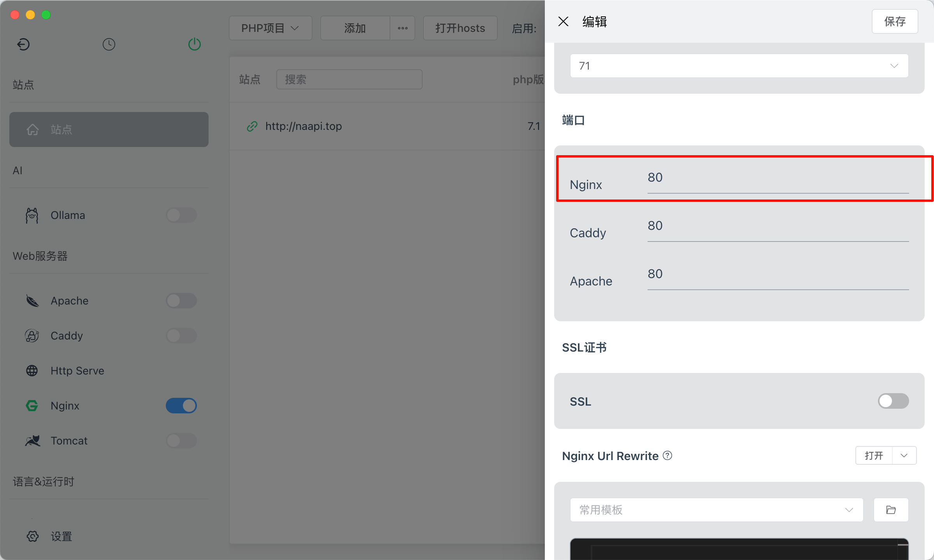Click the Tomcat cat icon
This screenshot has width=934, height=560.
tap(33, 441)
